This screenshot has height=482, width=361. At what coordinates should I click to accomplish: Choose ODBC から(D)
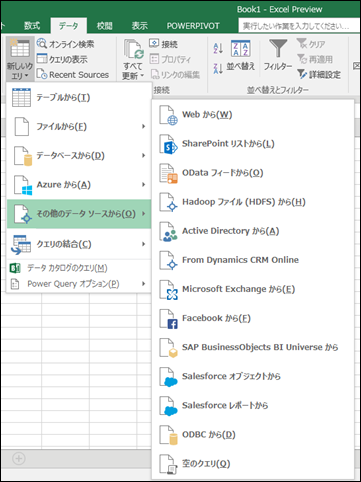(x=253, y=435)
